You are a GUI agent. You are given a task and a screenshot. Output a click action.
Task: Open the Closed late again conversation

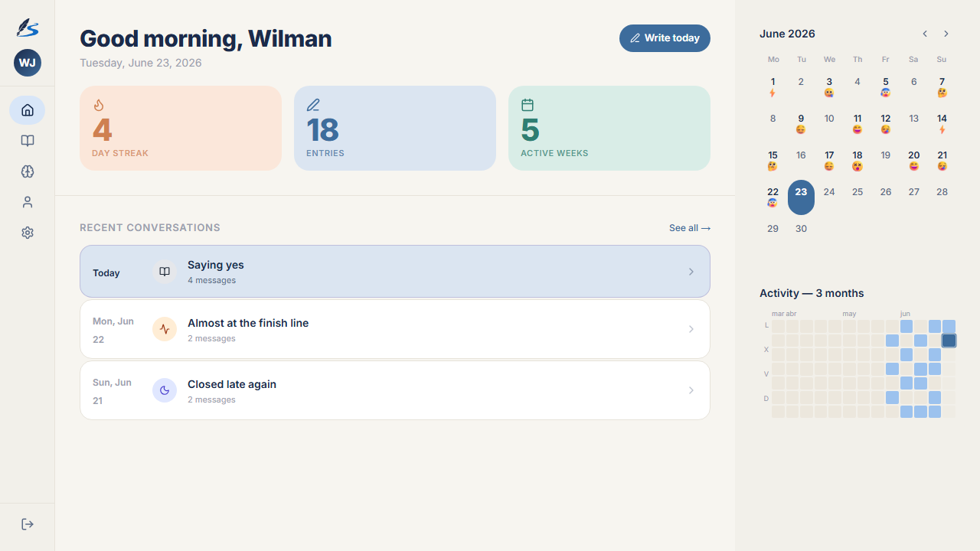(395, 390)
